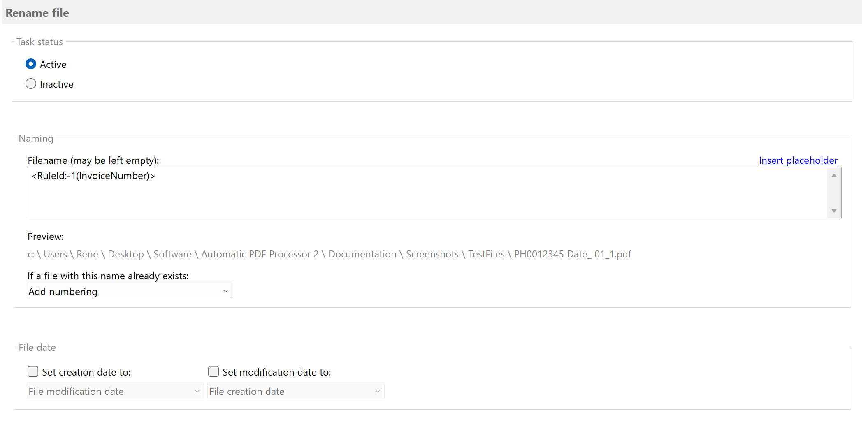868x436 pixels.
Task: Click the scrollbar down arrow icon
Action: [834, 211]
